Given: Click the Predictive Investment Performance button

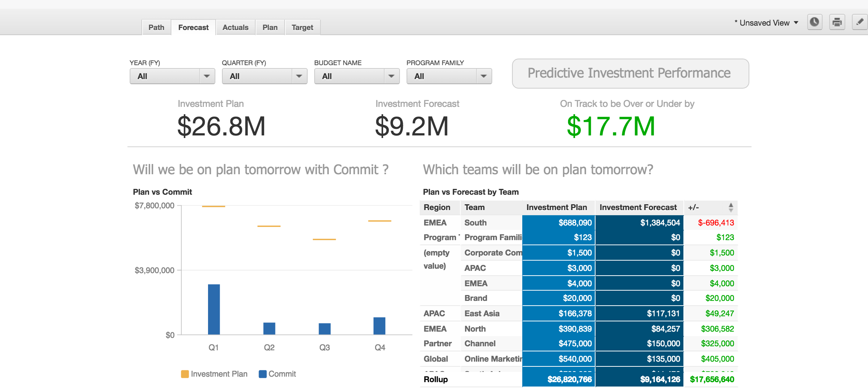Looking at the screenshot, I should (630, 73).
